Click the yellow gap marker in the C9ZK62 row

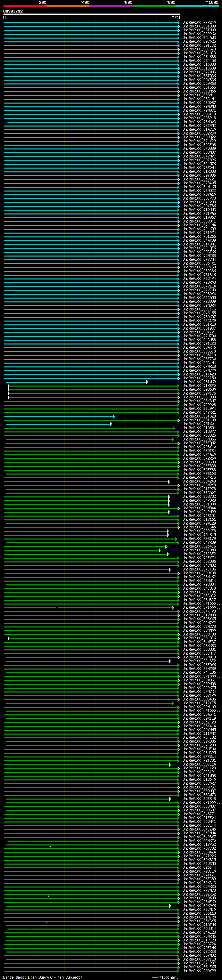click(x=49, y=896)
